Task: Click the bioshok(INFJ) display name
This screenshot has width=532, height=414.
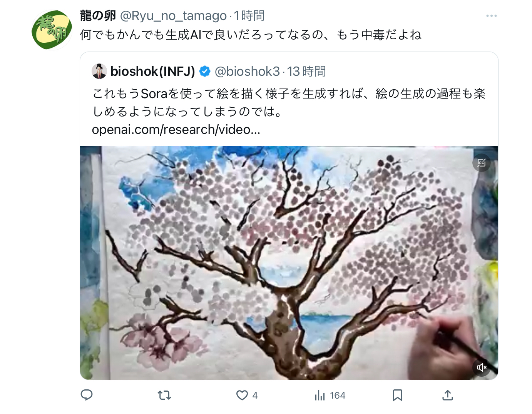Action: pyautogui.click(x=152, y=71)
